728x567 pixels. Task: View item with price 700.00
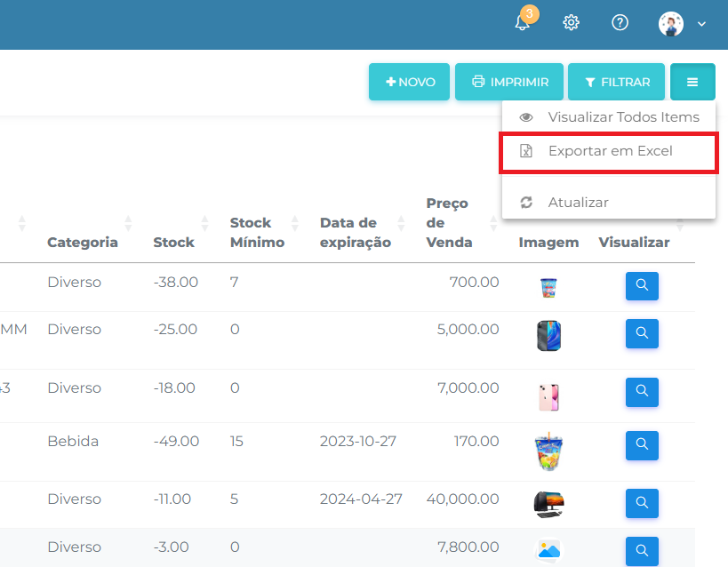(642, 287)
